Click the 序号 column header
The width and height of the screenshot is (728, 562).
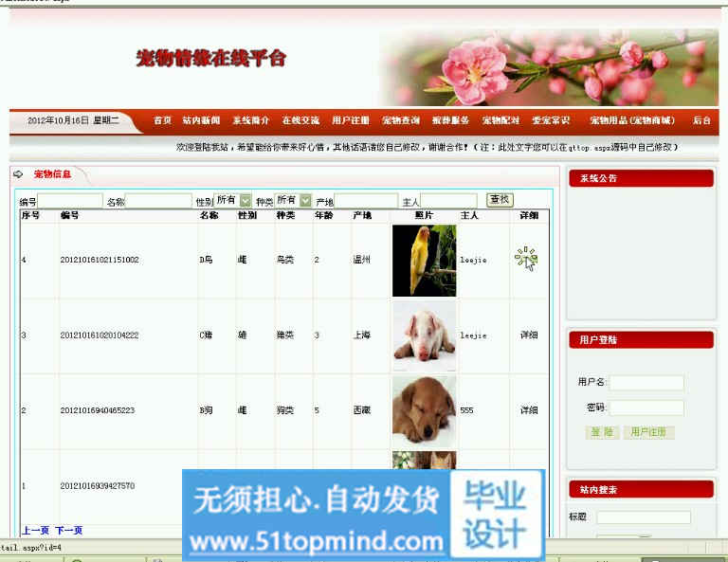point(30,215)
